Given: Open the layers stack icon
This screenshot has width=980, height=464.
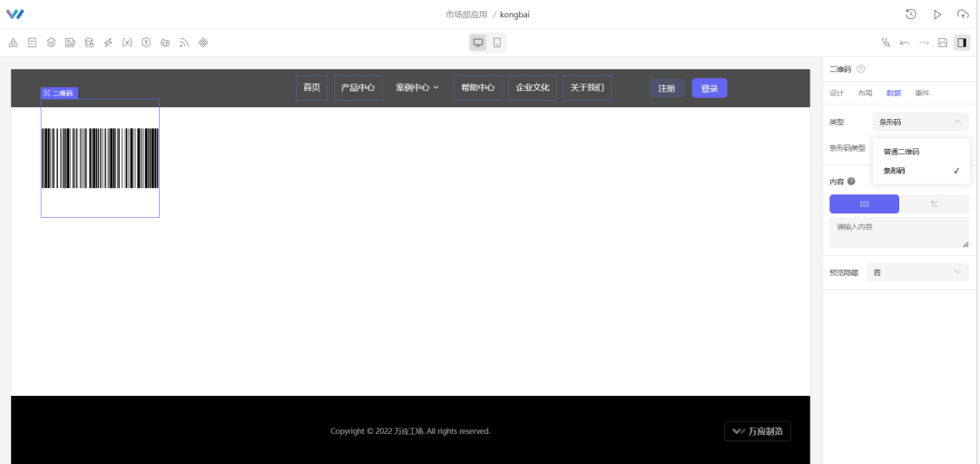Looking at the screenshot, I should 51,43.
